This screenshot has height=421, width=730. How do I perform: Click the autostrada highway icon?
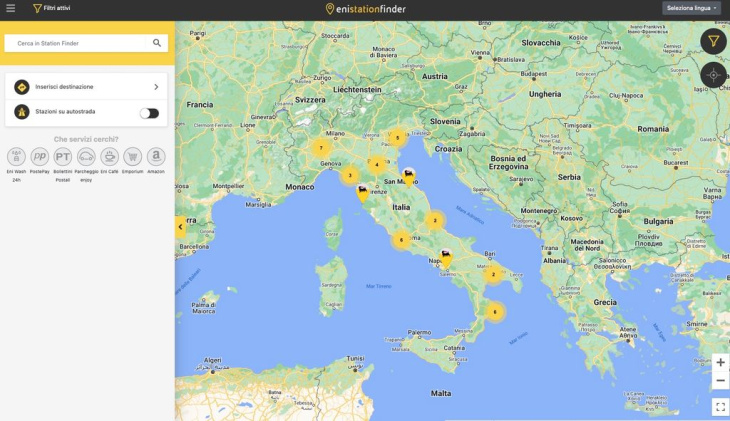coord(21,112)
